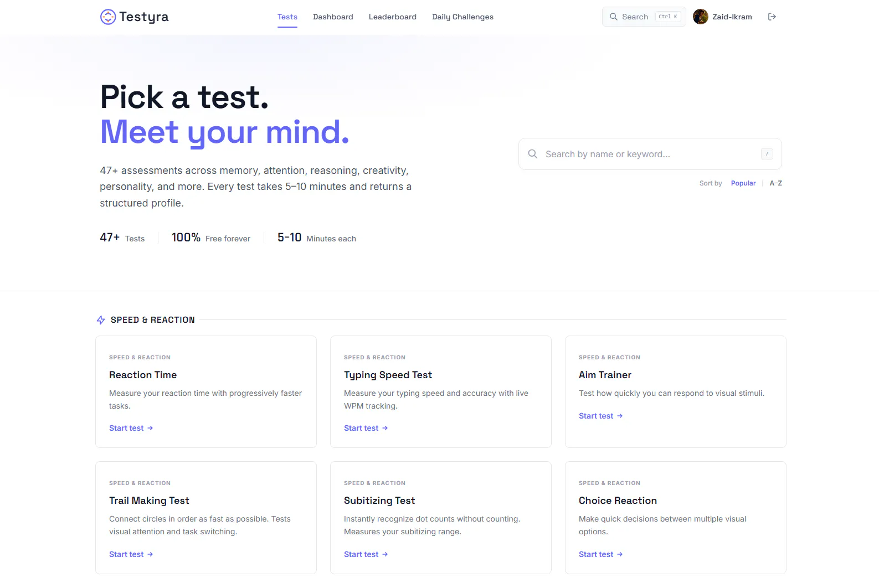The image size is (879, 588).
Task: Sort tests by Popular
Action: click(x=743, y=183)
